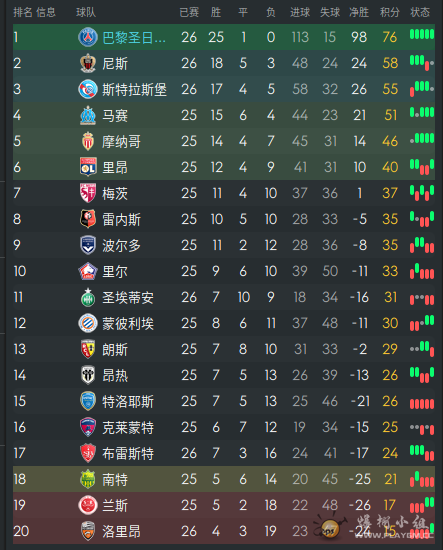Open team 巴黎圣日... name link
This screenshot has width=443, height=550.
pos(134,37)
